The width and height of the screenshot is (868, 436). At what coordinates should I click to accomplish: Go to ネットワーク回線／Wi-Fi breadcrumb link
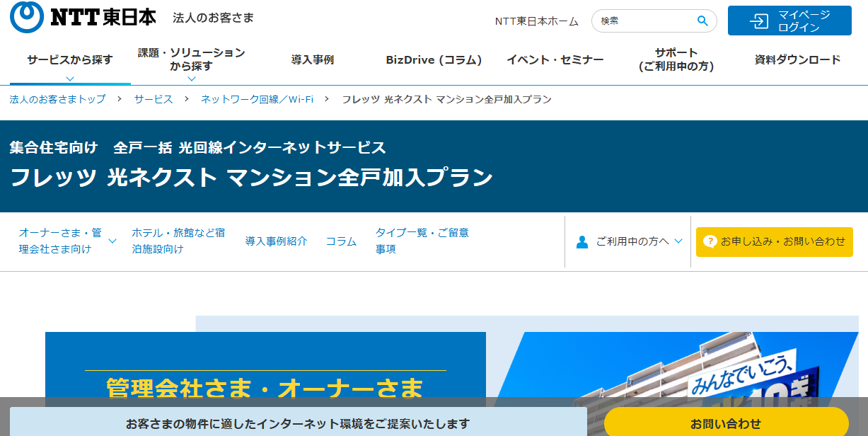pos(257,99)
